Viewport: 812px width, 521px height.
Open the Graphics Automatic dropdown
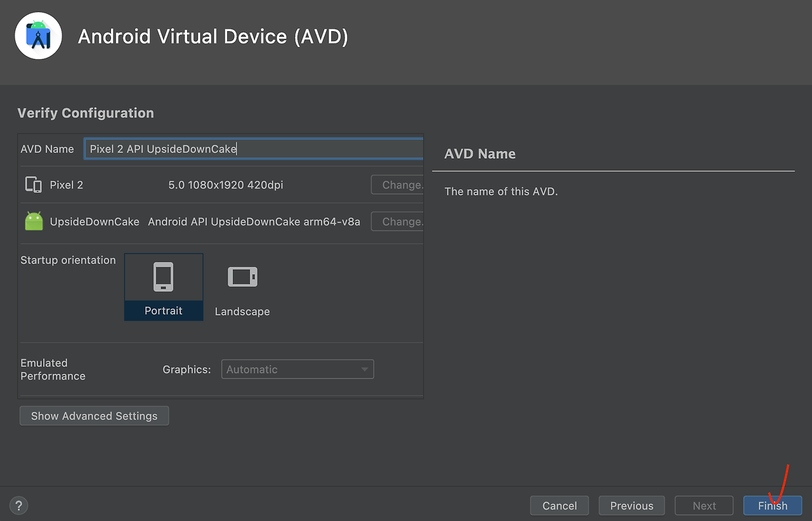click(x=298, y=369)
